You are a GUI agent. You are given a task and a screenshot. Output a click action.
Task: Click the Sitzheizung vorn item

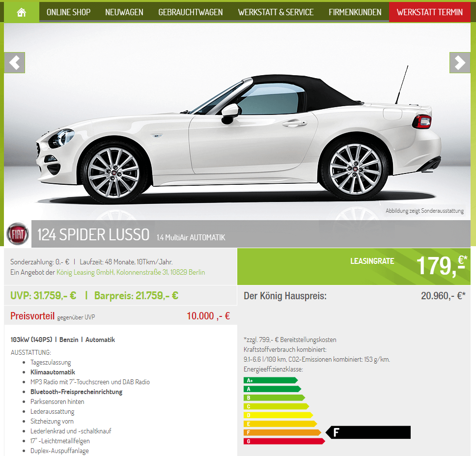(52, 422)
